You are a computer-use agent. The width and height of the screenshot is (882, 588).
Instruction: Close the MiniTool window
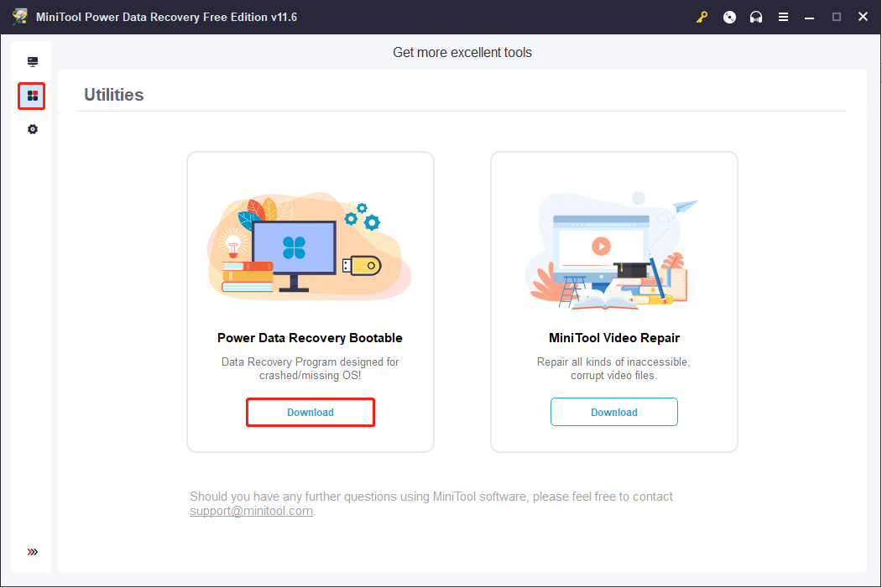click(x=863, y=17)
